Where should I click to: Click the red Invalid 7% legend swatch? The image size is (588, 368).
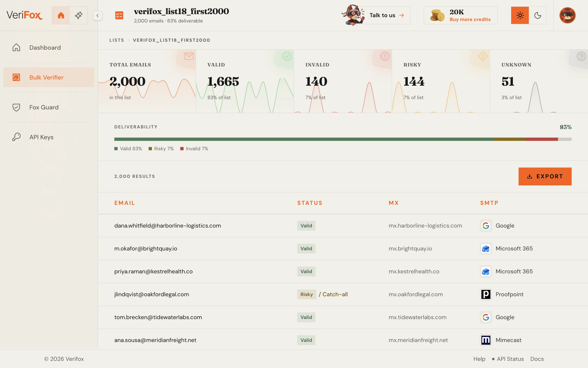[182, 149]
